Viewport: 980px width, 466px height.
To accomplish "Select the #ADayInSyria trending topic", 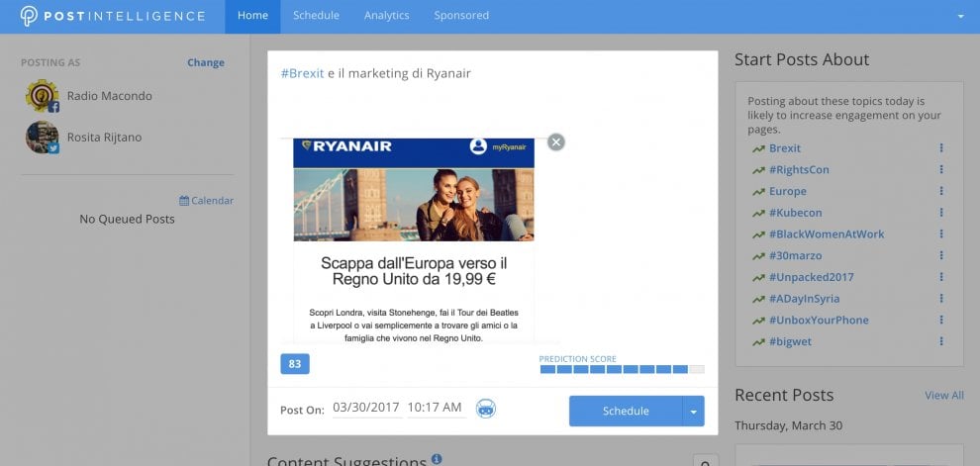I will click(x=804, y=299).
